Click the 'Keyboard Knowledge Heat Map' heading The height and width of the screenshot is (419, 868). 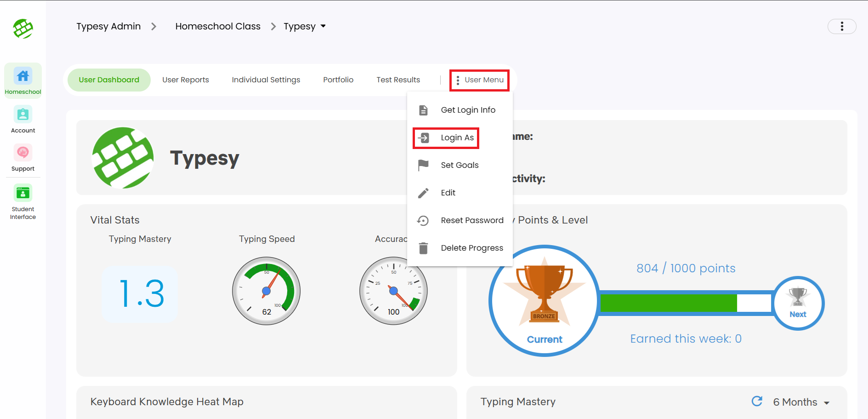(167, 402)
